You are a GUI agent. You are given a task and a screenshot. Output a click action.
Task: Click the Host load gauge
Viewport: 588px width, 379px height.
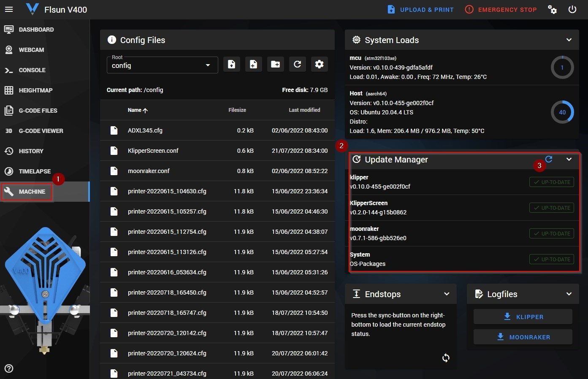[562, 112]
